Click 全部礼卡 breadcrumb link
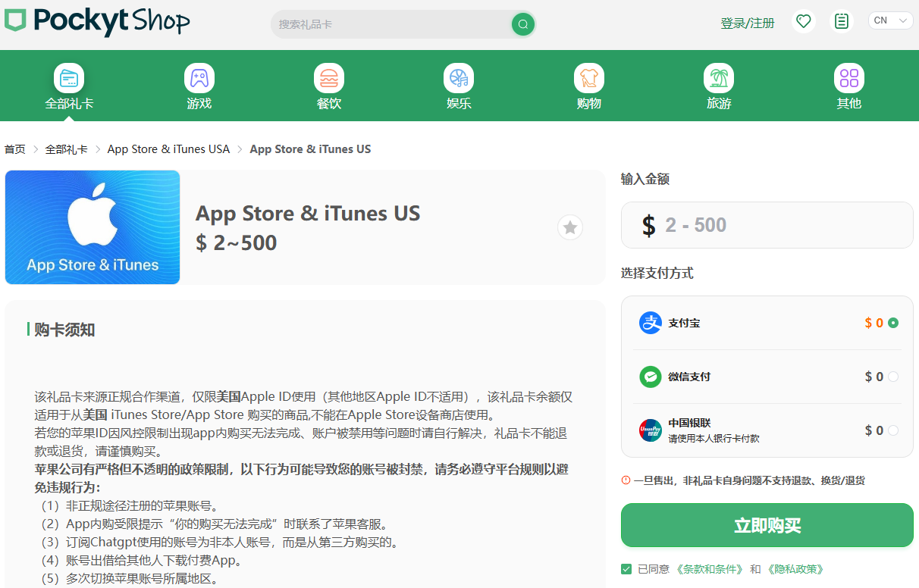Screen dimensions: 919x588 (67, 149)
